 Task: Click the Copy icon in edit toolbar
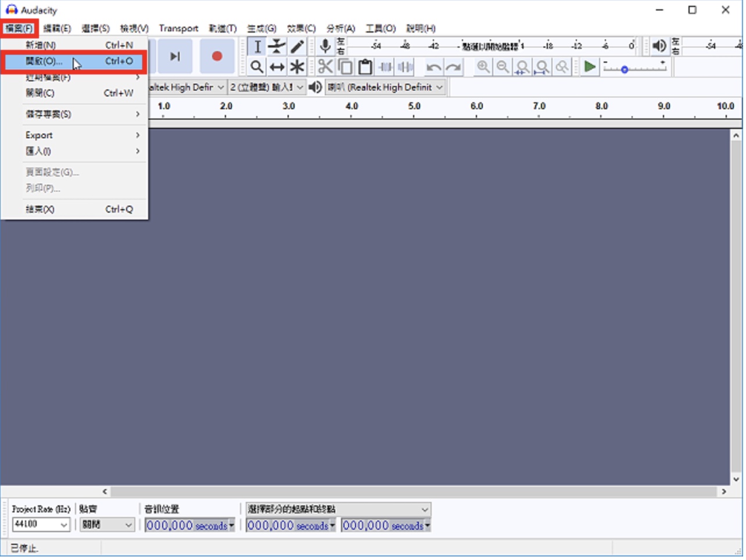point(345,67)
